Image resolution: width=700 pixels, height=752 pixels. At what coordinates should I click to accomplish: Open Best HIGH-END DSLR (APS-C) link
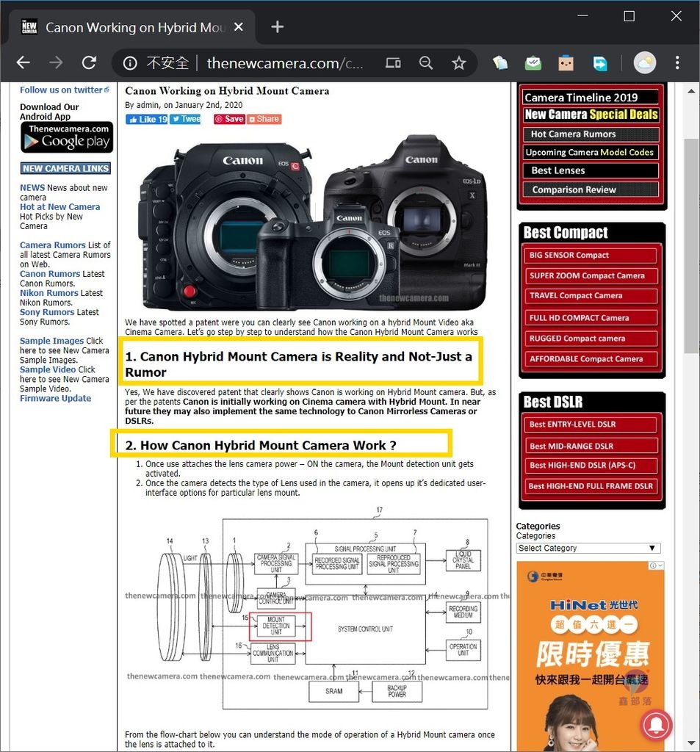[590, 465]
